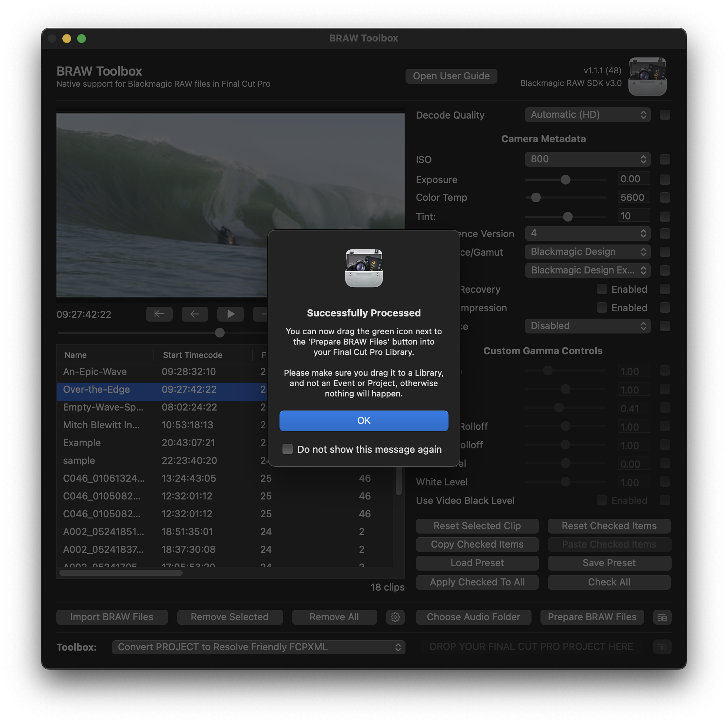Click BRAW Toolbox logo in header
Screen dimensions: 728x724
coord(647,76)
